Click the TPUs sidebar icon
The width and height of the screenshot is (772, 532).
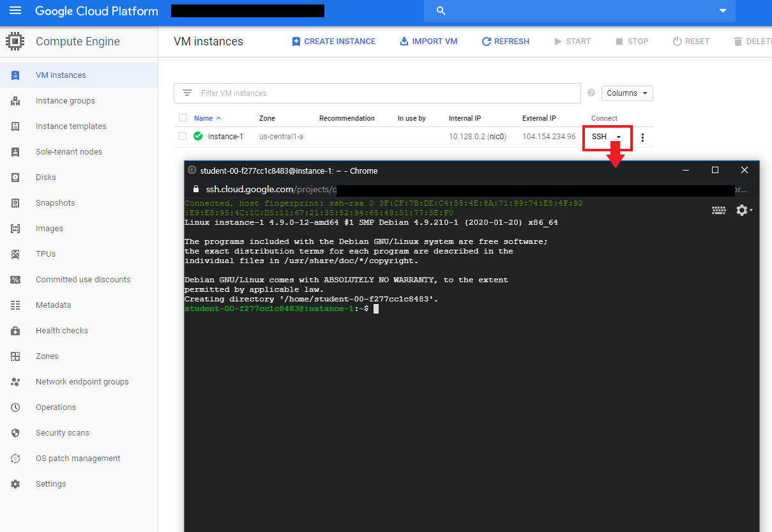click(x=15, y=254)
